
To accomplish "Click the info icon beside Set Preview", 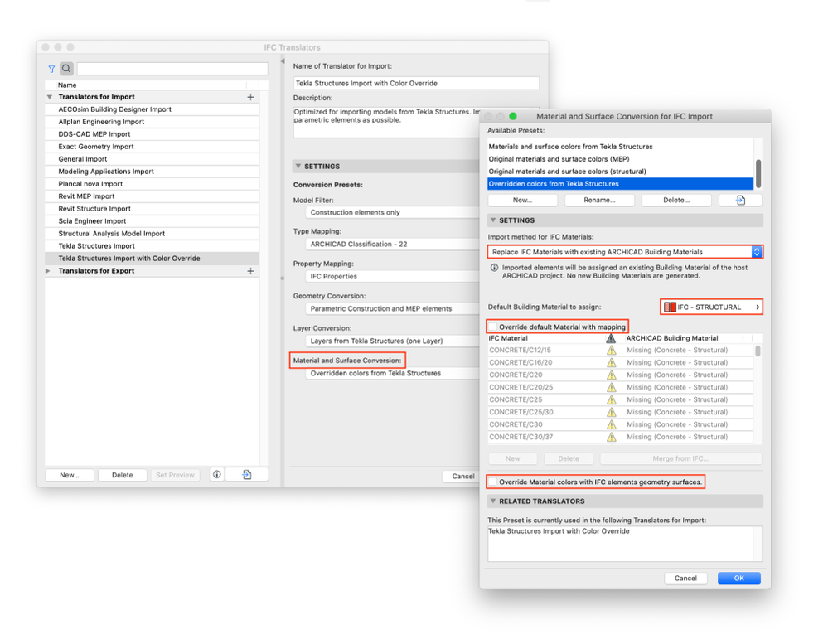I will tap(216, 475).
